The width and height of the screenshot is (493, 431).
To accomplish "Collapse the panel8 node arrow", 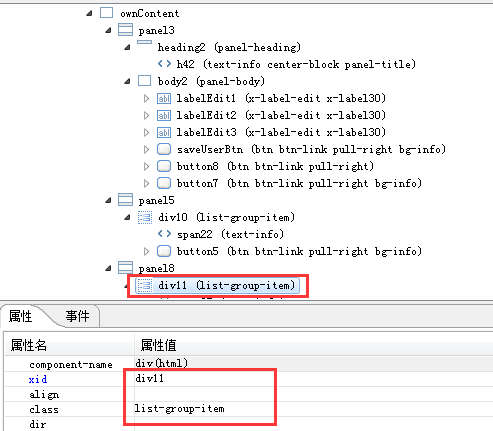I will (108, 268).
